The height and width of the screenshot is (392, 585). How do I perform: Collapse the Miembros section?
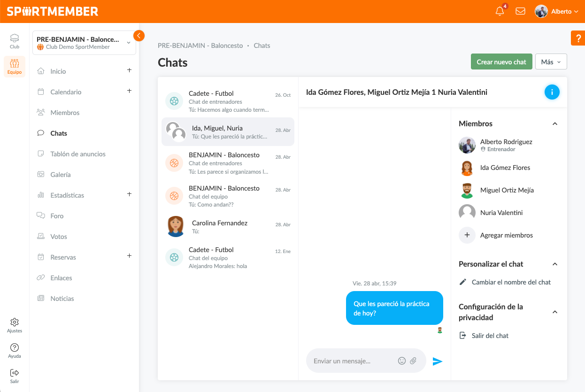tap(555, 124)
